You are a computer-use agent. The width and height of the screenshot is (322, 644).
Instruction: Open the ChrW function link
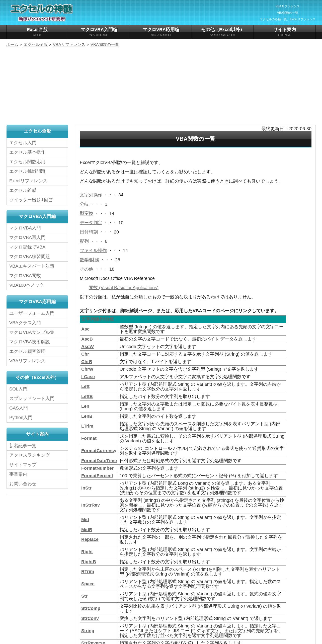[87, 369]
